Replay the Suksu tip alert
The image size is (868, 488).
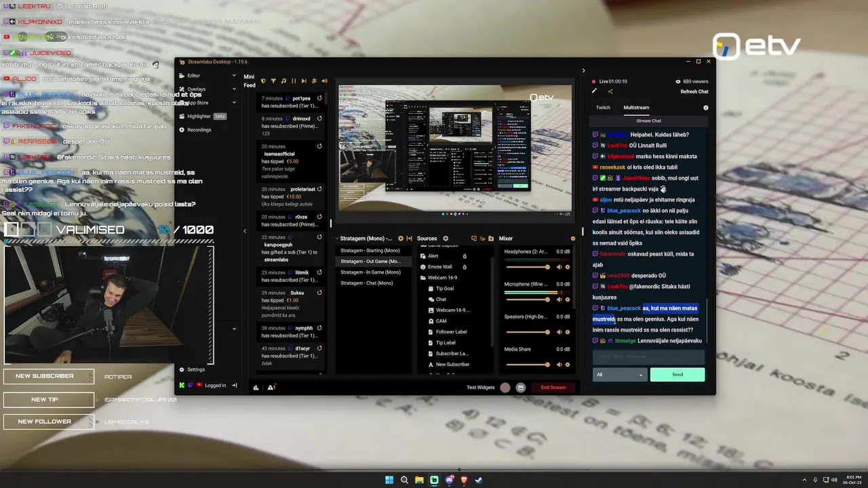(x=319, y=293)
